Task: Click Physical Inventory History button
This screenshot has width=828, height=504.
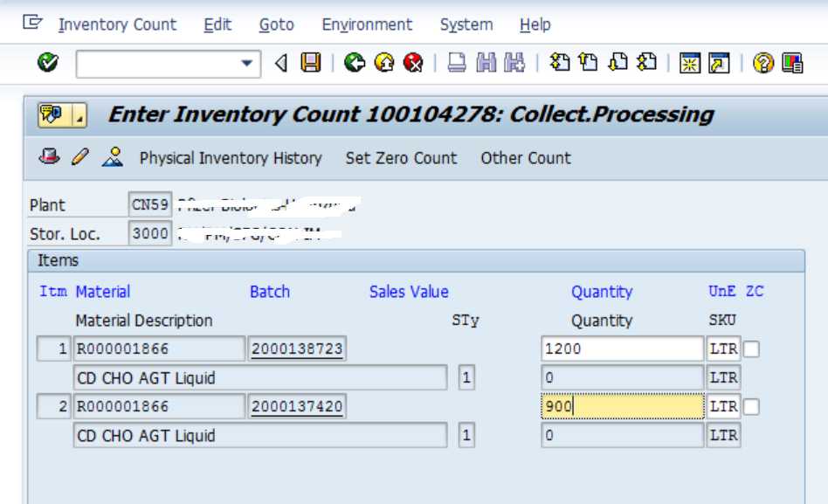Action: pos(231,158)
